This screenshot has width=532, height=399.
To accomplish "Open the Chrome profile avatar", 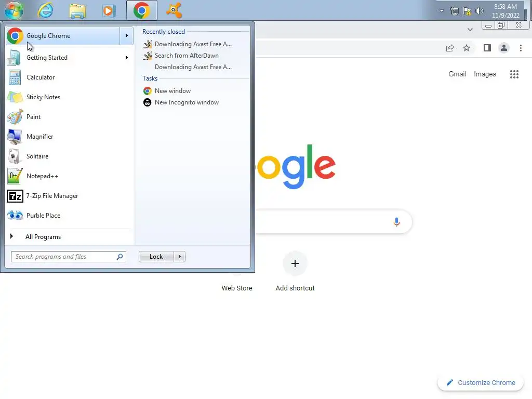I will pos(504,48).
